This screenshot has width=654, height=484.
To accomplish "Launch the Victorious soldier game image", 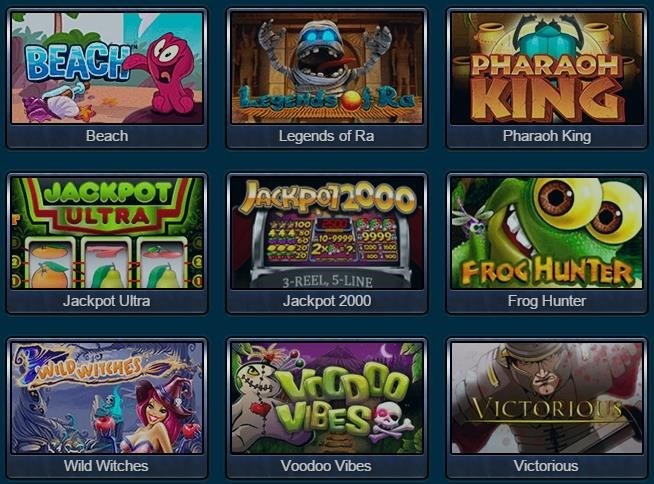I will click(x=547, y=398).
